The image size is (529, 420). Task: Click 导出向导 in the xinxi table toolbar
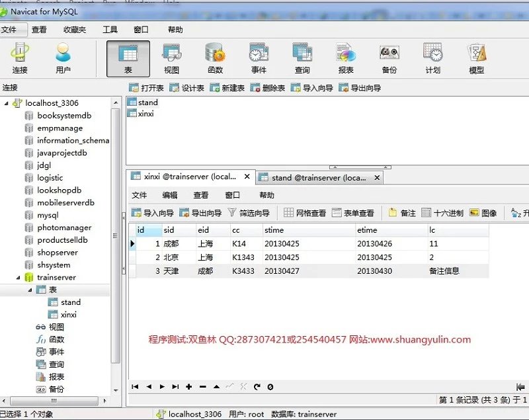point(200,213)
